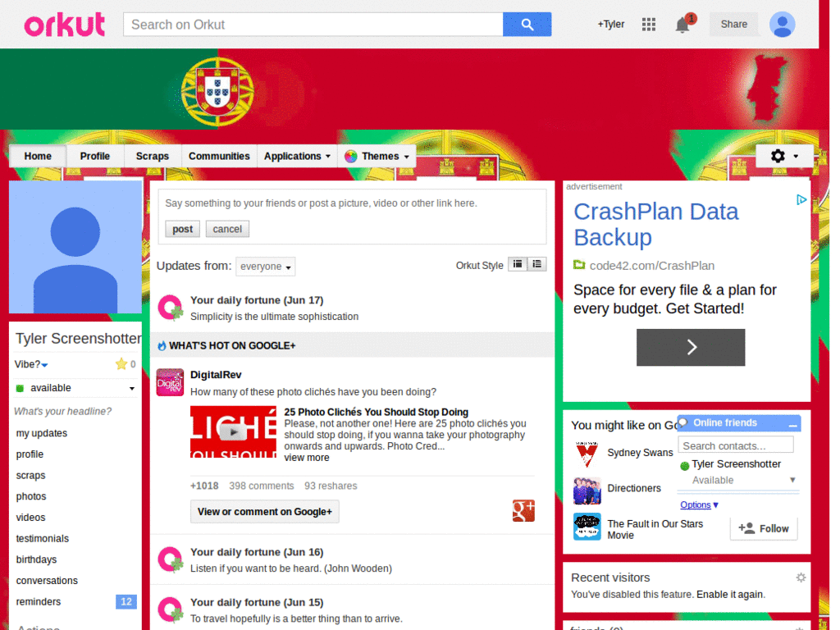Image resolution: width=840 pixels, height=630 pixels.
Task: Click the ad arrow button
Action: (x=691, y=347)
